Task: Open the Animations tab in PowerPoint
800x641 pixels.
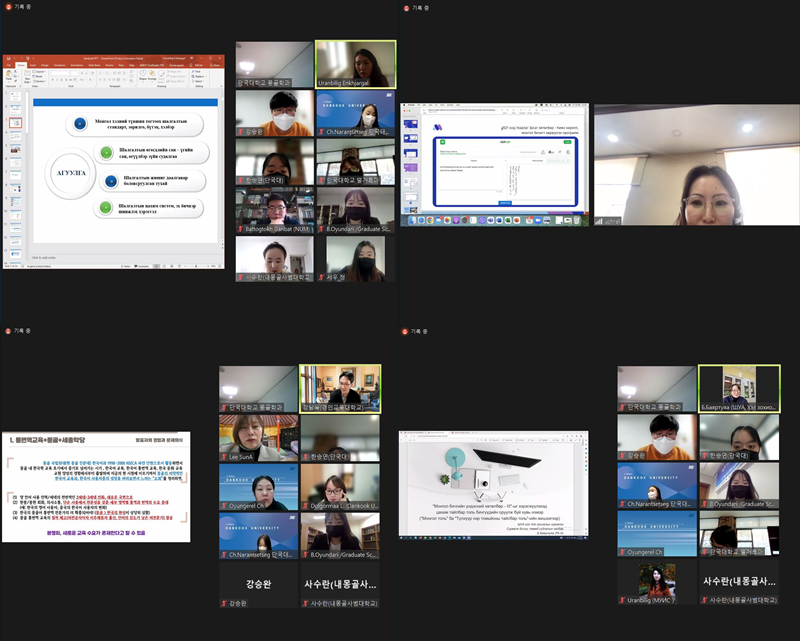Action: 77,65
